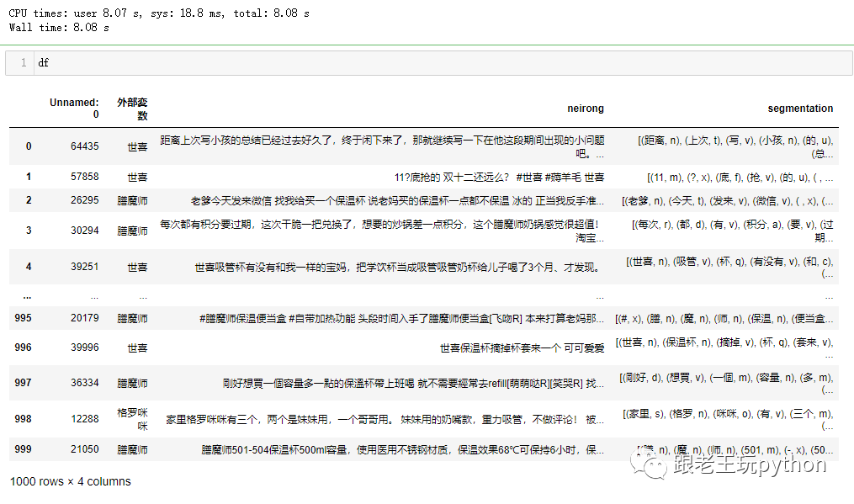The width and height of the screenshot is (854, 504).
Task: Click the Unnamed: 0 column header
Action: tap(75, 108)
